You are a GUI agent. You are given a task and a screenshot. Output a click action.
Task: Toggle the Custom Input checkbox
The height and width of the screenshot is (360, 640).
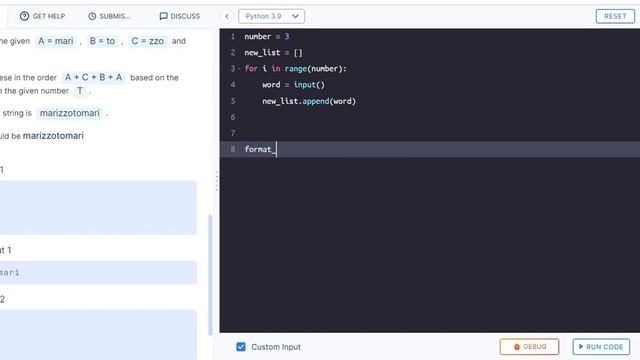click(x=241, y=347)
